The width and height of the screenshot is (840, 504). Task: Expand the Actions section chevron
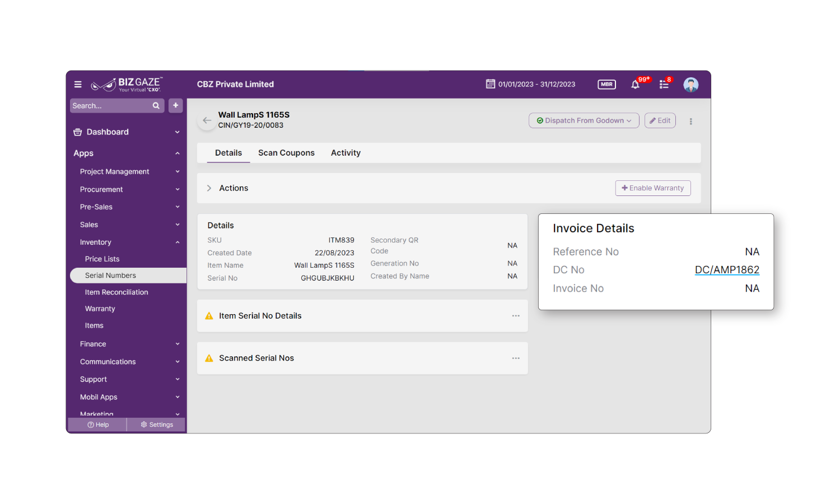(209, 188)
